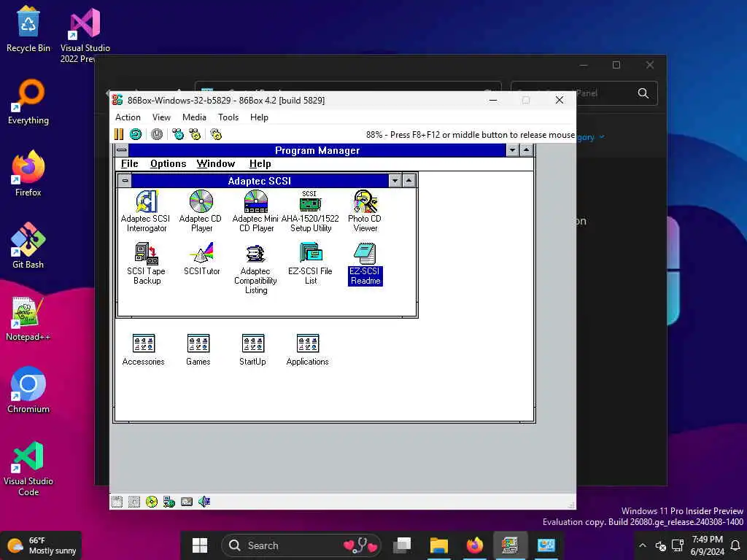Viewport: 747px width, 560px height.
Task: Open the 86Box View menu
Action: (161, 117)
